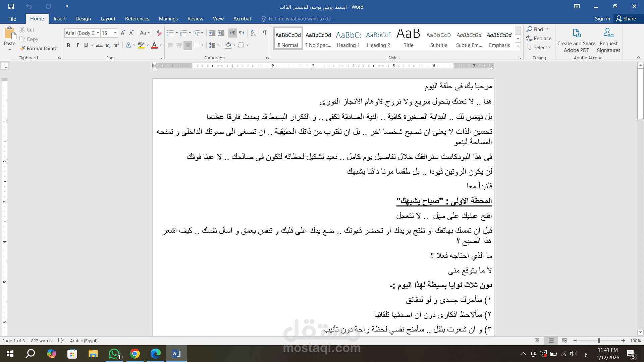The width and height of the screenshot is (644, 362).
Task: Click the vertical scrollbar thumb
Action: (x=640, y=94)
